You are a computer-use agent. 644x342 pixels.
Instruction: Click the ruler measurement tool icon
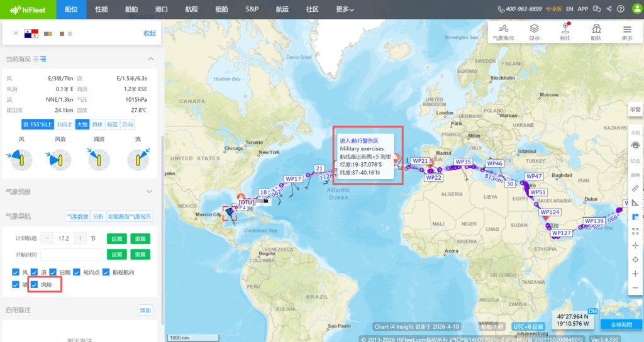pyautogui.click(x=635, y=188)
